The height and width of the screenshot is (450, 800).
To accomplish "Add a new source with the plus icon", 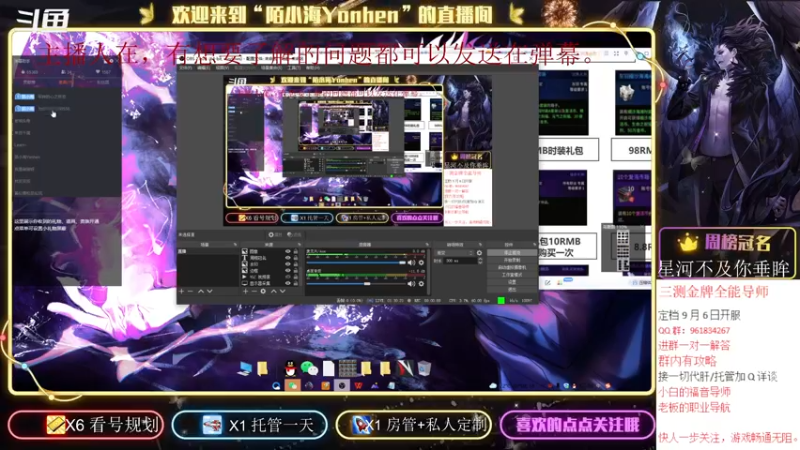I will click(245, 291).
